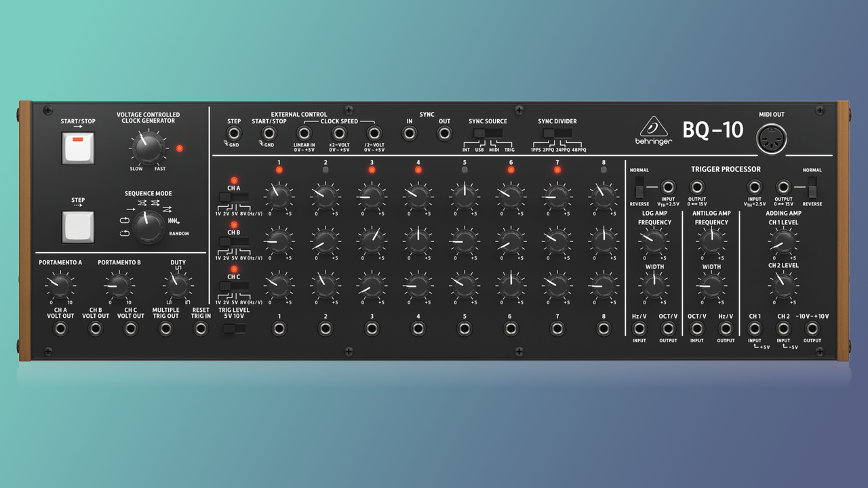Push the START/STOP button with red indicator
The height and width of the screenshot is (488, 868).
[78, 147]
